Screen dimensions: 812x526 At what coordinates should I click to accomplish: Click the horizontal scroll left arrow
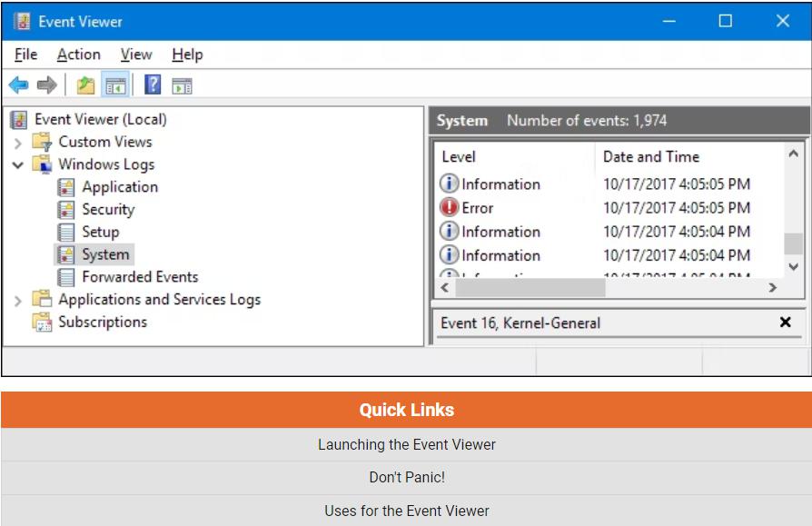445,287
